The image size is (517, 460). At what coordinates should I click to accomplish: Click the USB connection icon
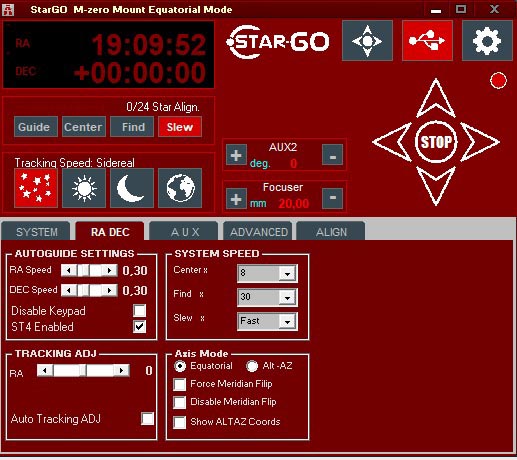[427, 41]
